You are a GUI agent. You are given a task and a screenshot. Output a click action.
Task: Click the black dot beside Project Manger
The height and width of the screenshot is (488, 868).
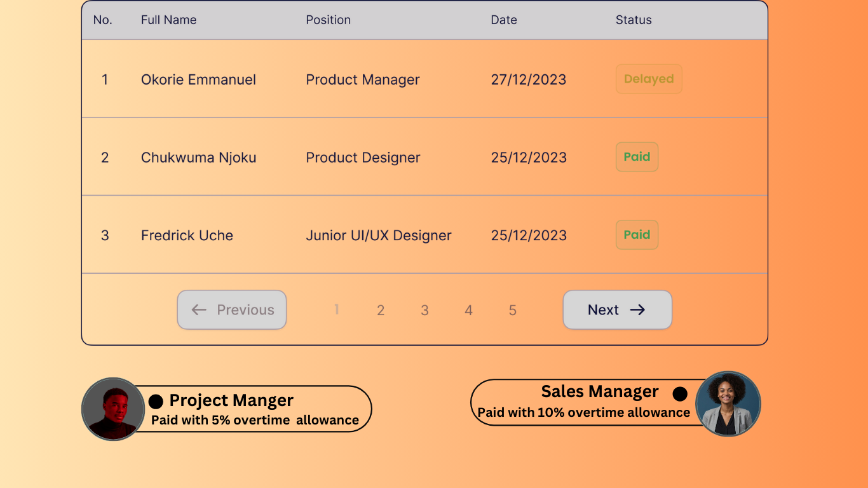pos(156,401)
